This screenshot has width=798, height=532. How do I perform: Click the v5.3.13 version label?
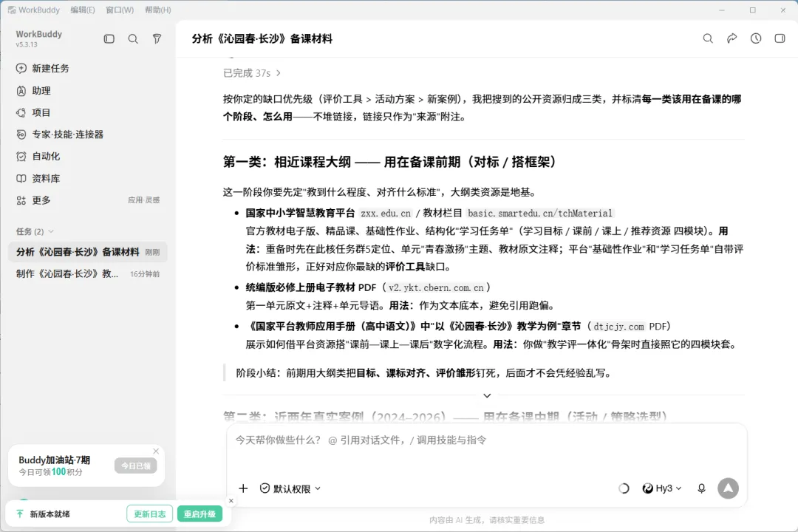point(27,45)
